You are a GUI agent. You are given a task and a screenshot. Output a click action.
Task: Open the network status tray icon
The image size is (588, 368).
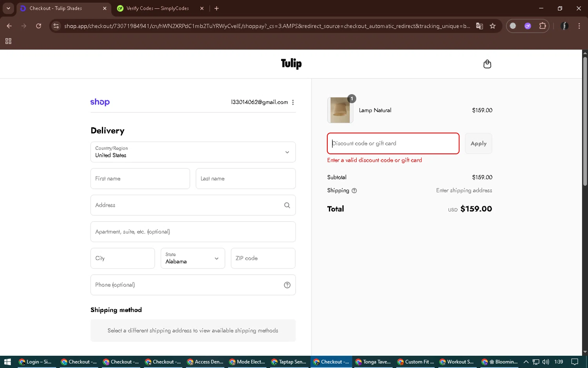[536, 362]
